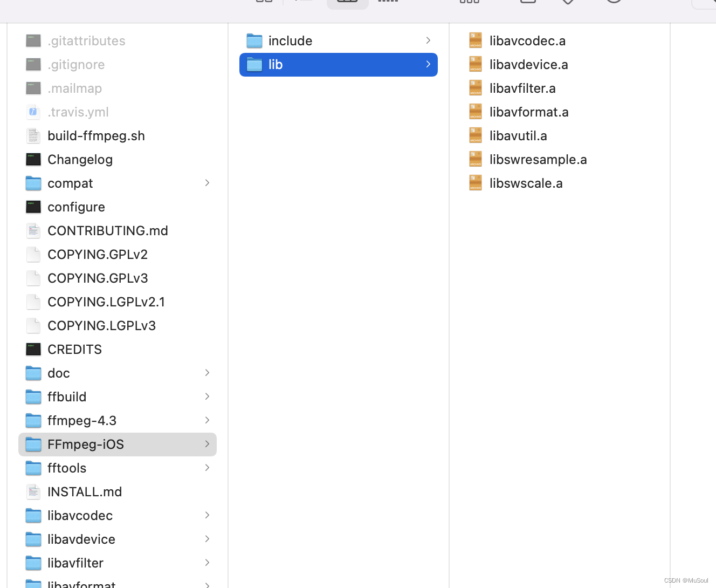Expand the include folder chevron
The height and width of the screenshot is (588, 716).
[x=428, y=40]
